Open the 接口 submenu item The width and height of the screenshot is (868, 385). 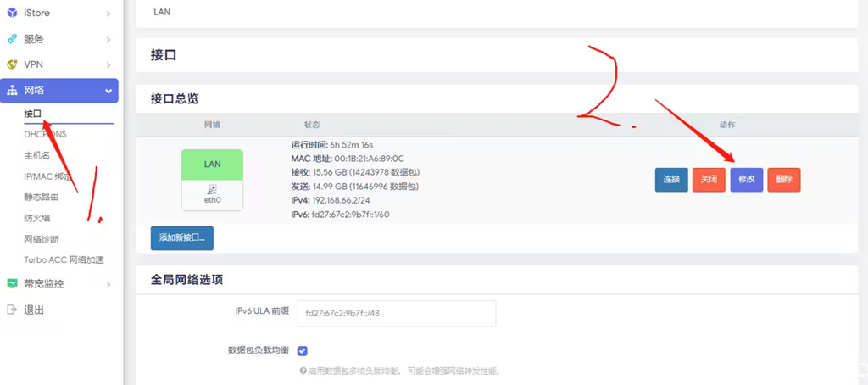pos(33,114)
